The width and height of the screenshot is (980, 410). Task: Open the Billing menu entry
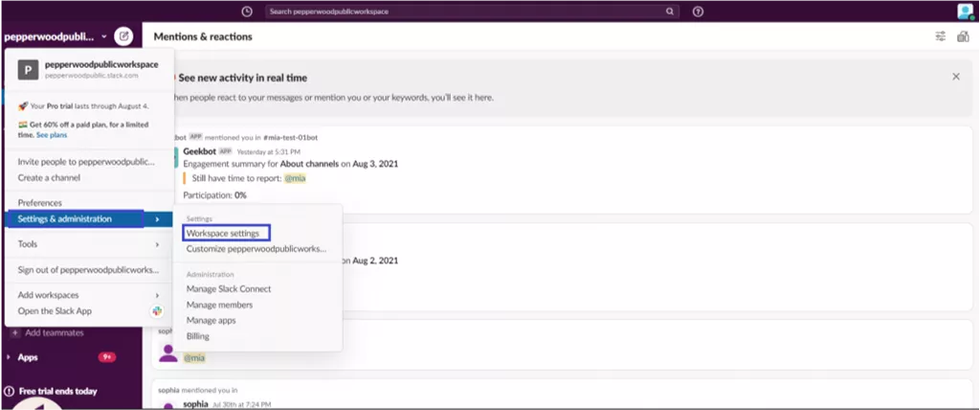[197, 336]
